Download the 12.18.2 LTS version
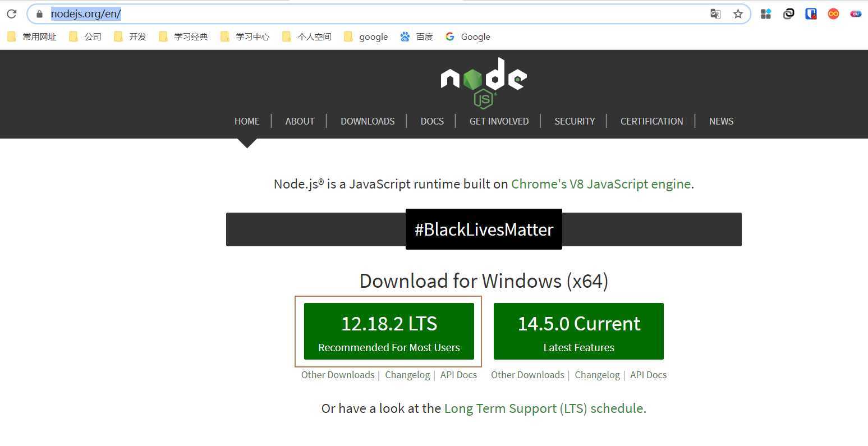 389,331
